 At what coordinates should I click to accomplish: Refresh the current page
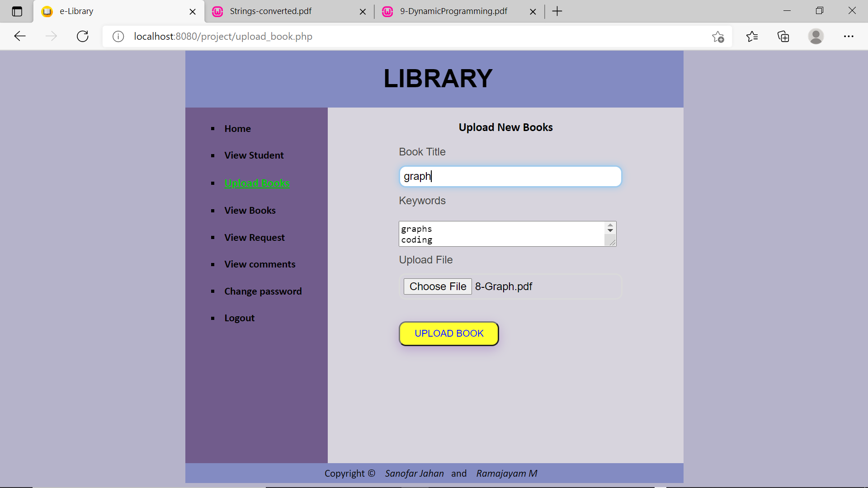(x=82, y=36)
